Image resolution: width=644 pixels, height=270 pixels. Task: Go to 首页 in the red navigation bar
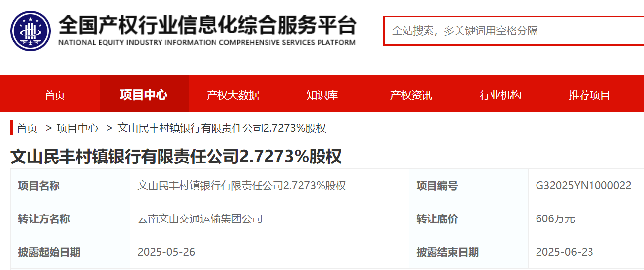[x=54, y=95]
